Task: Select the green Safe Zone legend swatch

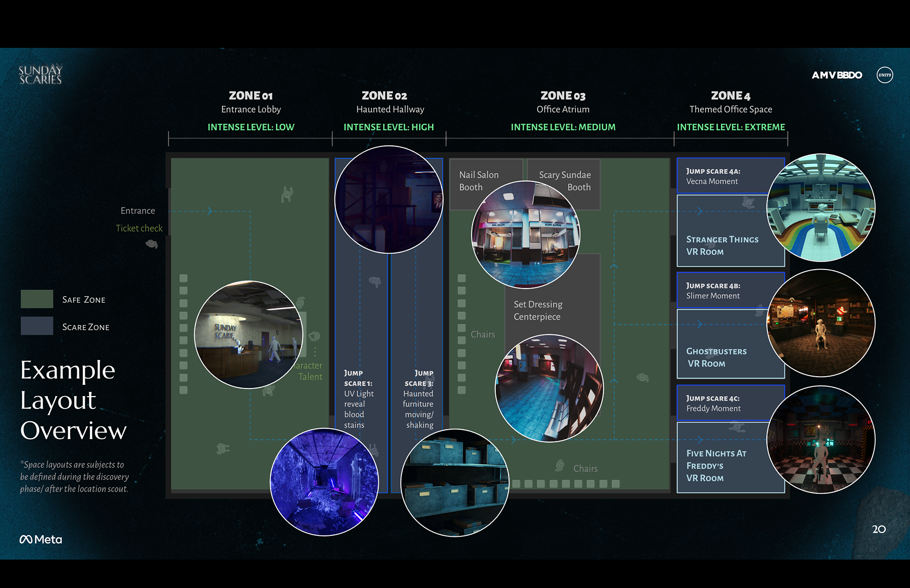Action: pos(37,299)
